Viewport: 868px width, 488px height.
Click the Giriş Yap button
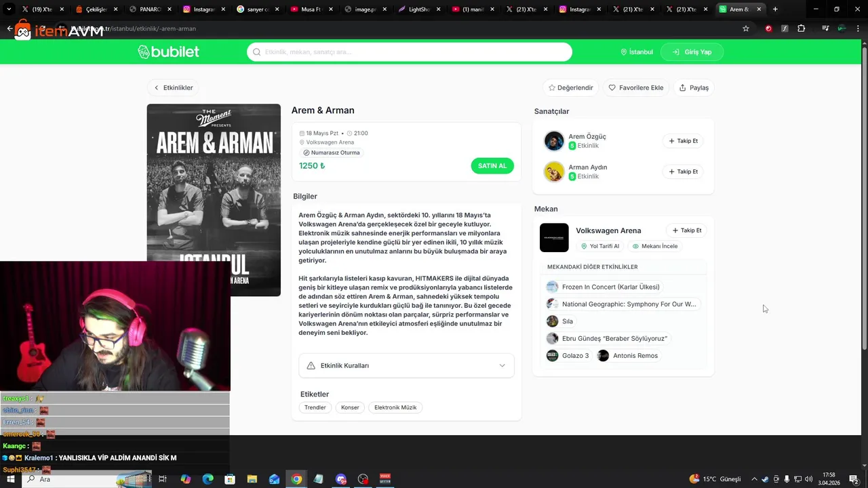[x=692, y=52]
